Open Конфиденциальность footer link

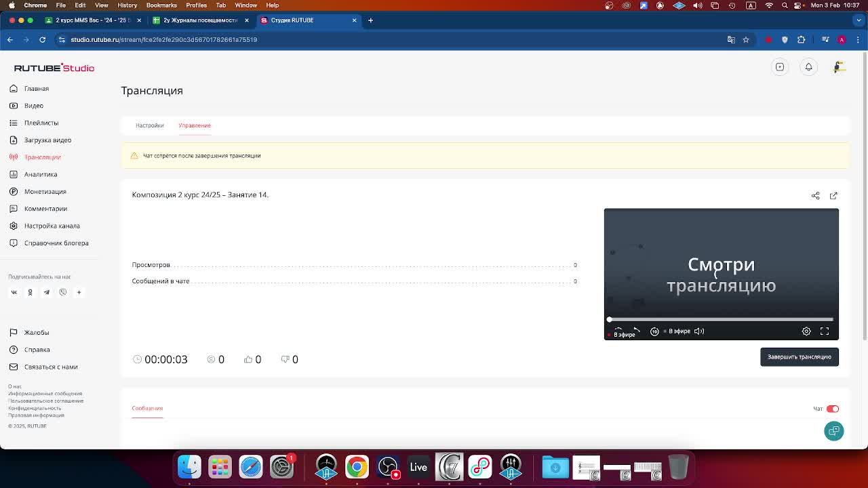click(x=35, y=408)
